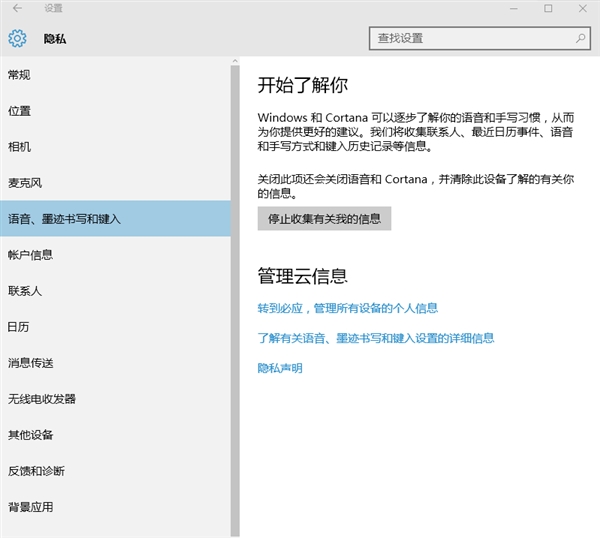This screenshot has height=538, width=600.
Task: Open link 转到必应，管理所有设备的个人信息
Action: coord(348,308)
